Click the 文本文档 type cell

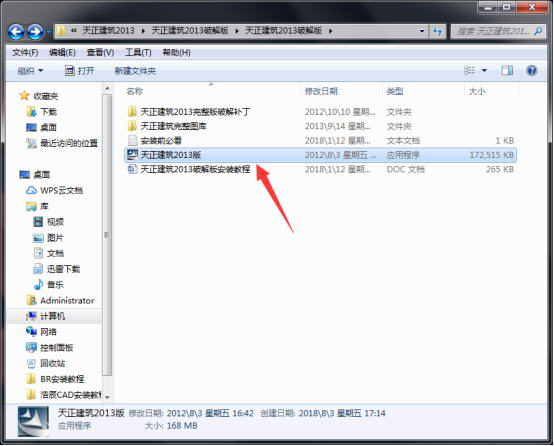pyautogui.click(x=403, y=141)
